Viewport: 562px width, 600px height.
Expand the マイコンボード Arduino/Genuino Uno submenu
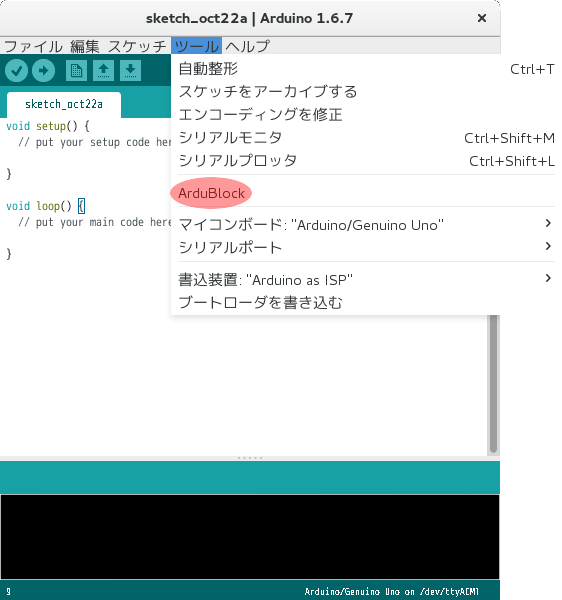(x=366, y=225)
